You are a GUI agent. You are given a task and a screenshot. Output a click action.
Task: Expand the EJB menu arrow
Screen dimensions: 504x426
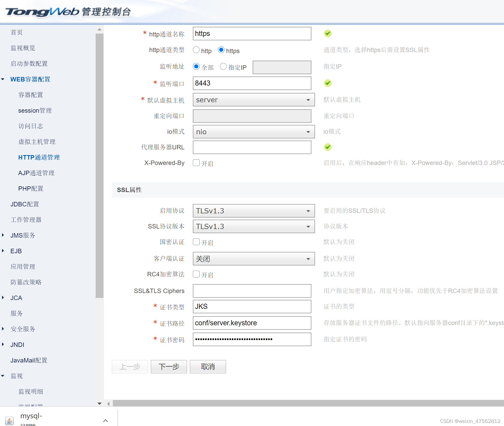(x=3, y=251)
